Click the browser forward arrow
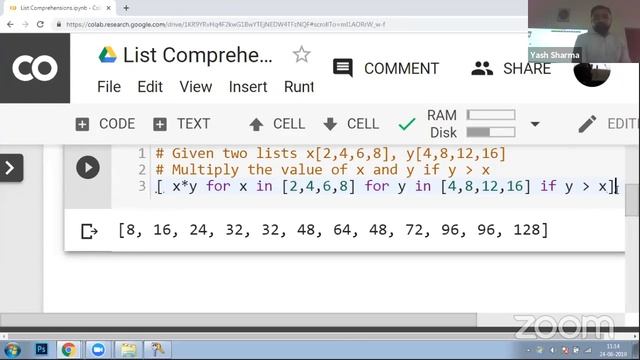Viewport: 640px width, 360px height. point(25,24)
